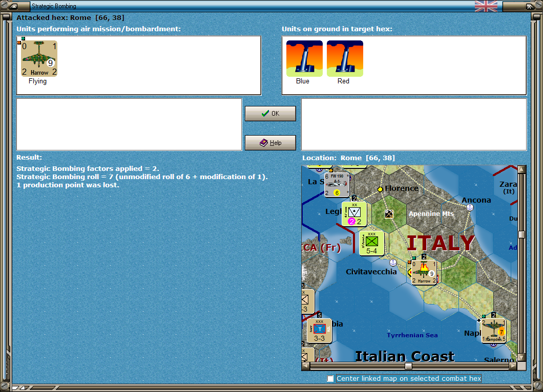Click the Ancona port anchor symbol

tap(470, 207)
